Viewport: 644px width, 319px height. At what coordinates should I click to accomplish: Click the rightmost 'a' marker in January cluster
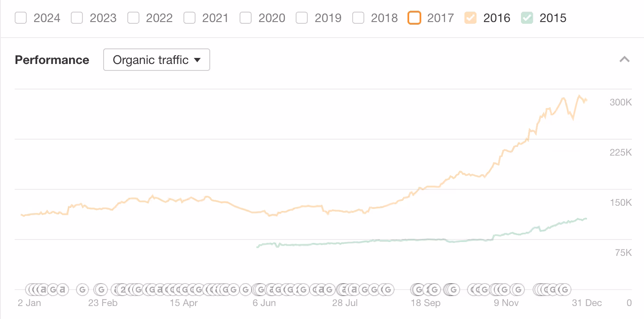63,289
